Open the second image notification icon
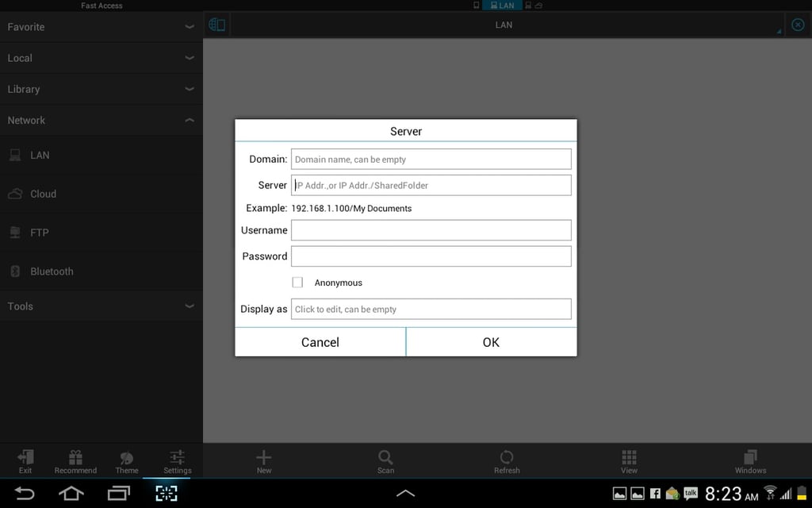812x508 pixels. click(638, 494)
